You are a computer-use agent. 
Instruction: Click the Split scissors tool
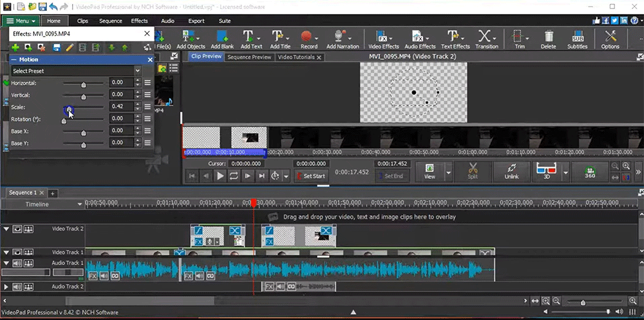[472, 170]
